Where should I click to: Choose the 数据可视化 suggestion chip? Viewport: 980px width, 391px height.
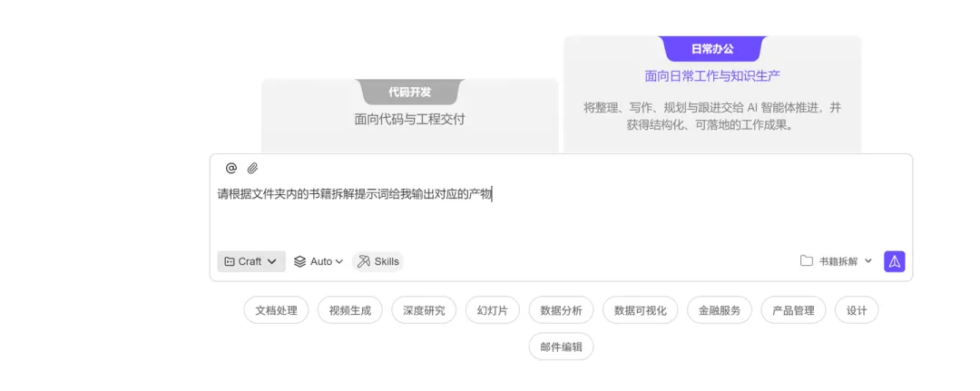tap(641, 310)
